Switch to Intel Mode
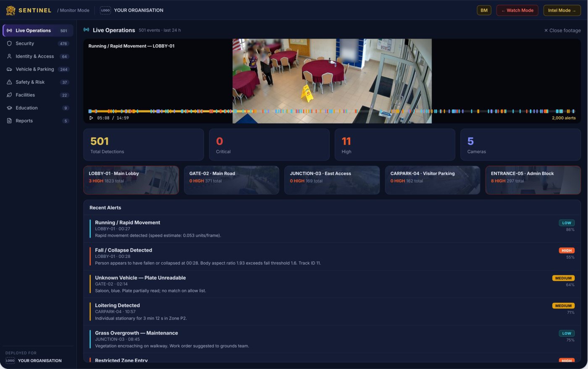The image size is (588, 369). pyautogui.click(x=562, y=10)
